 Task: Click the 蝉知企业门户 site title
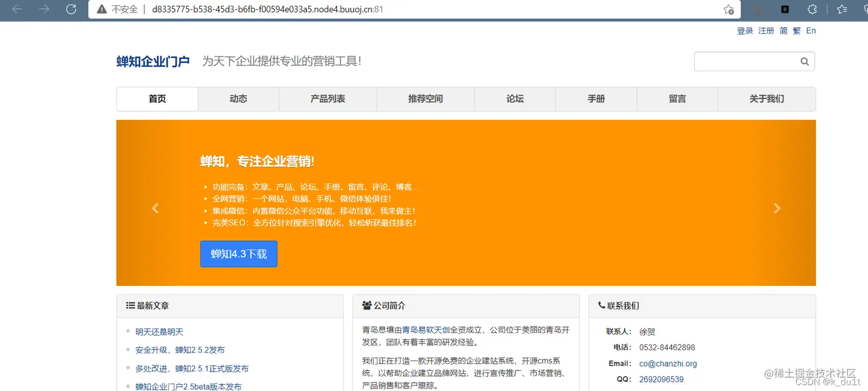pos(153,61)
